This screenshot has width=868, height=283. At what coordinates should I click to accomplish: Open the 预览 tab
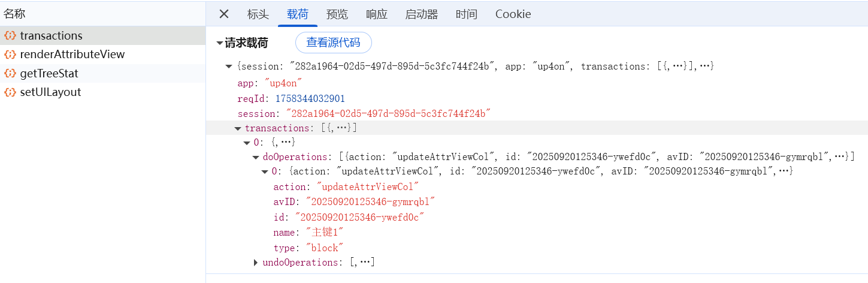tap(337, 14)
